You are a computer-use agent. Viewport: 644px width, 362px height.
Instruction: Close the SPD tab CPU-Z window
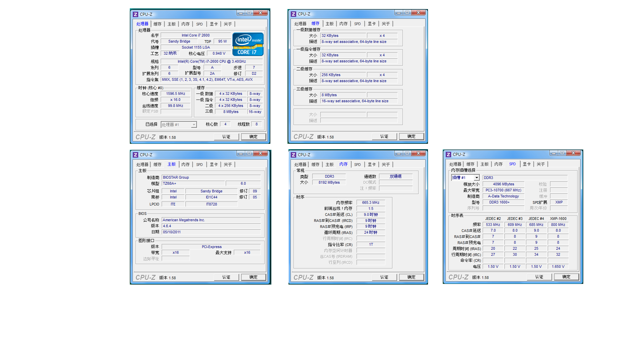coord(574,153)
